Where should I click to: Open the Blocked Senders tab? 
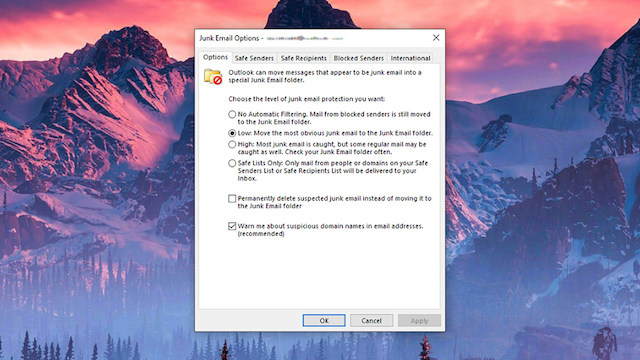tap(358, 58)
